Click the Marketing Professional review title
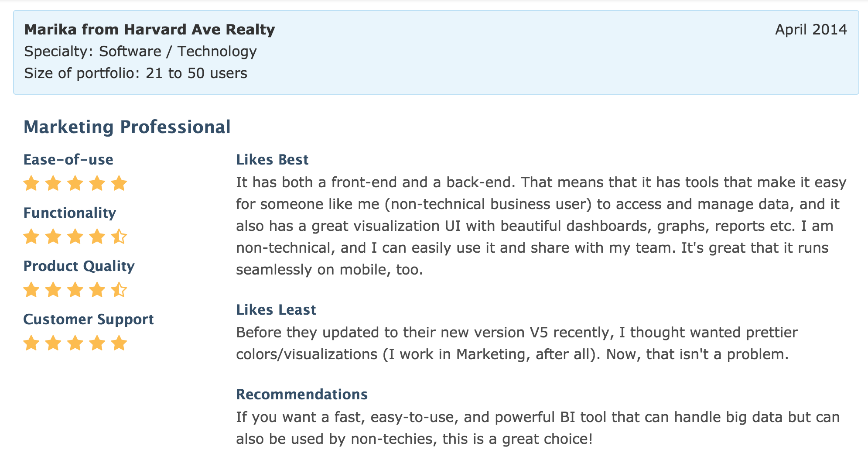This screenshot has height=460, width=868. [x=127, y=127]
